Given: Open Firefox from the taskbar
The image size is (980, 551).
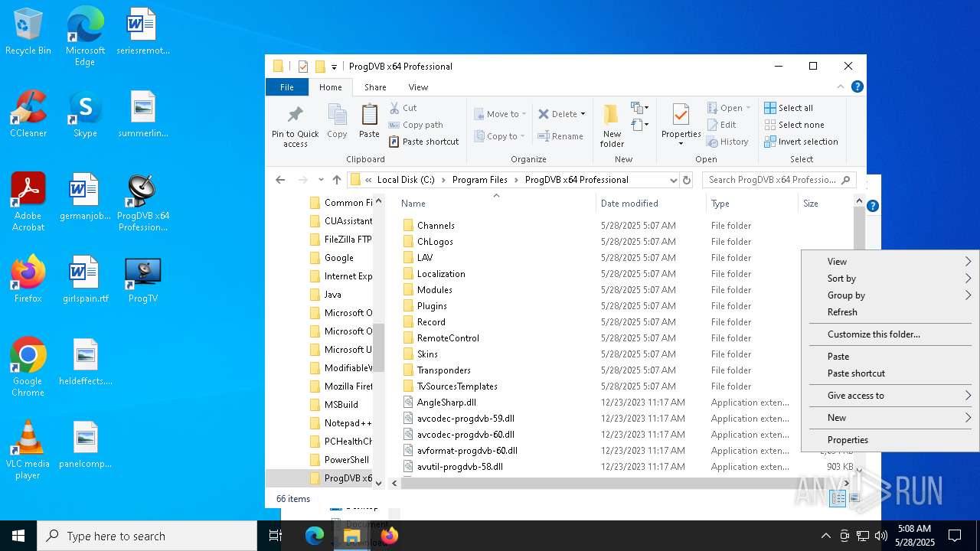Looking at the screenshot, I should click(389, 536).
